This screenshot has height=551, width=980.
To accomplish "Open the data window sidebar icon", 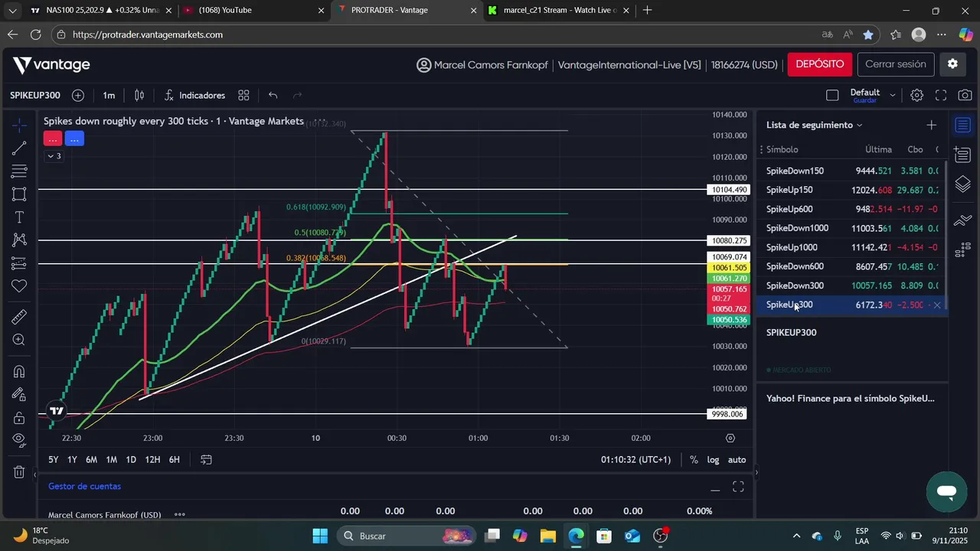I will coord(963,155).
